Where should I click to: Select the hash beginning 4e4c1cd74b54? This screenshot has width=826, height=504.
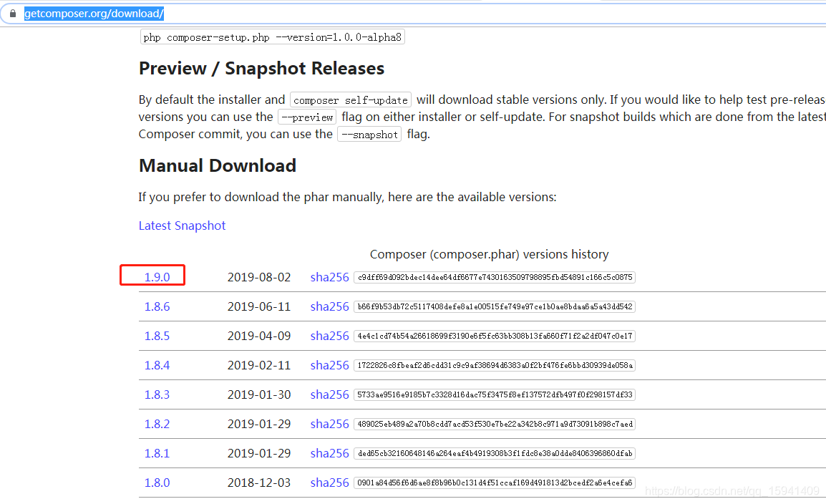click(495, 336)
